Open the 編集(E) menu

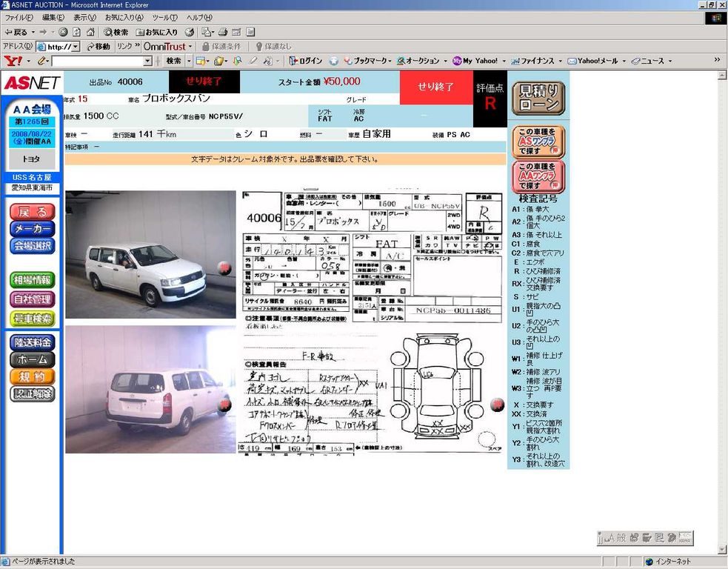point(53,18)
